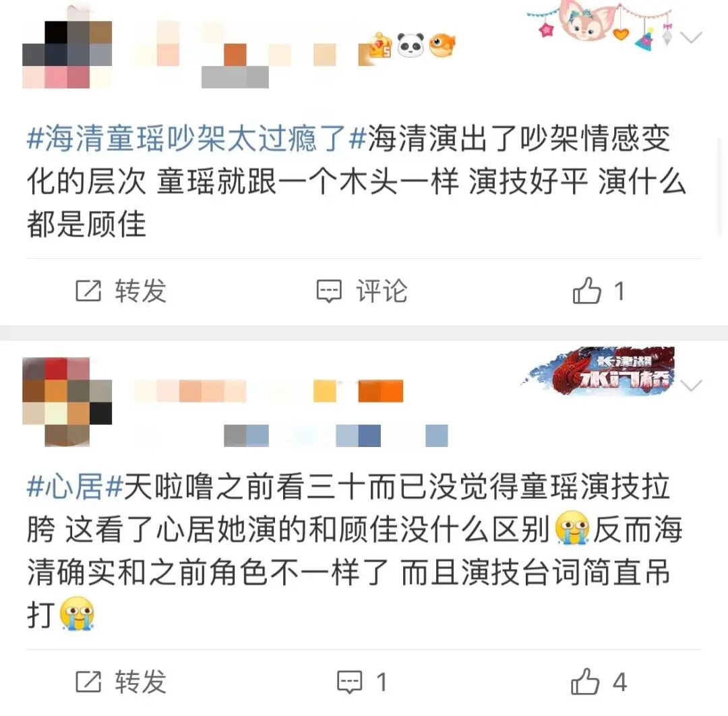Click 转发 label on the first post
The width and height of the screenshot is (728, 716).
(x=141, y=291)
